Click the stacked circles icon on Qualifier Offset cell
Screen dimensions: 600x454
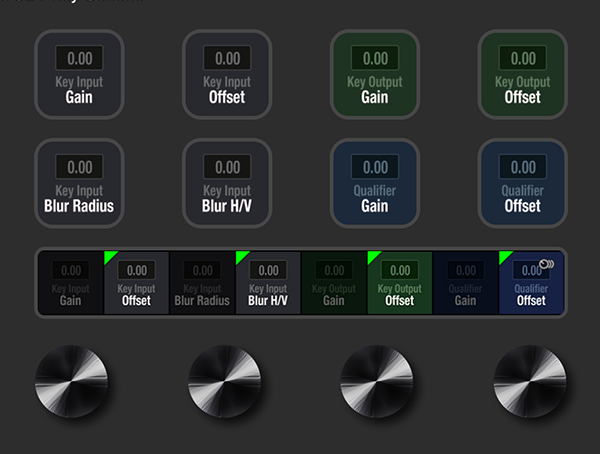coord(546,264)
